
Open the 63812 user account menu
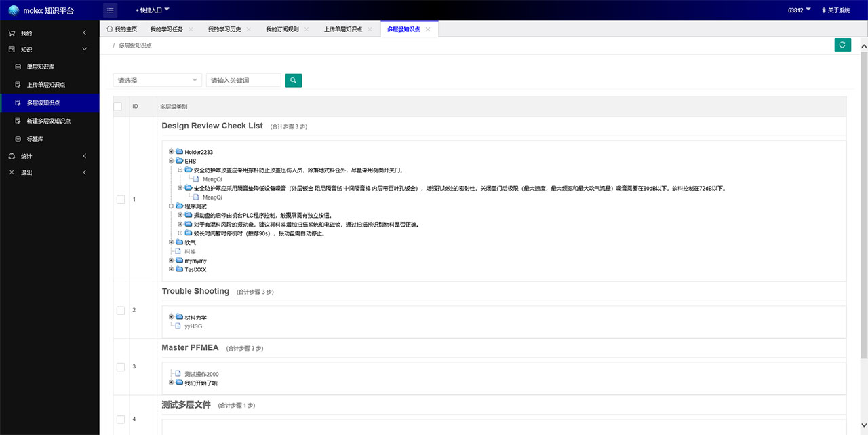pyautogui.click(x=799, y=10)
